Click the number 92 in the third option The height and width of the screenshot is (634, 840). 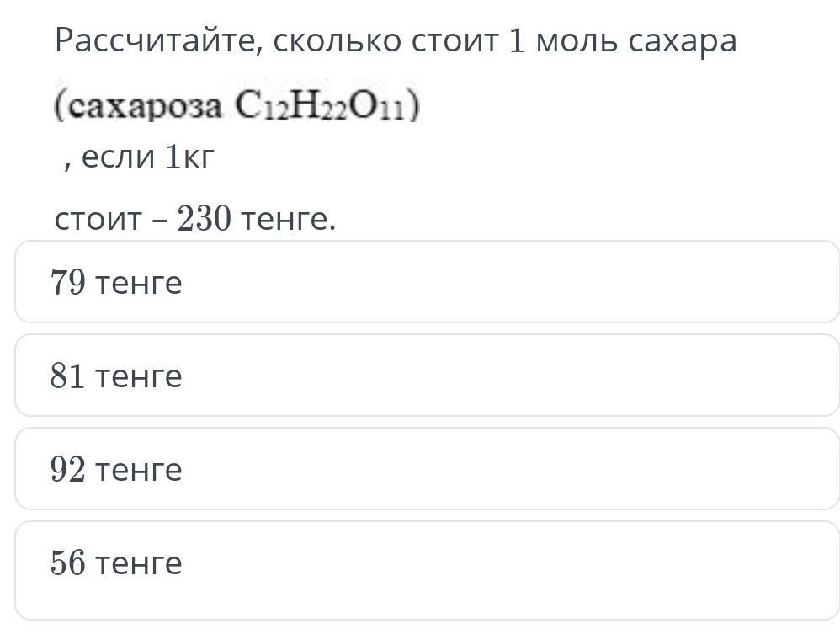68,470
